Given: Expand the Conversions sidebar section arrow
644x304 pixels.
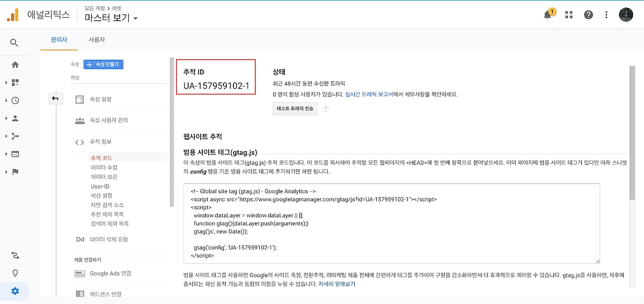Looking at the screenshot, I should [x=6, y=172].
